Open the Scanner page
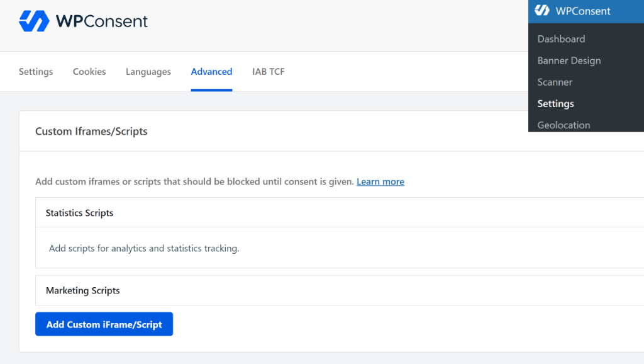644x364 pixels. pyautogui.click(x=554, y=82)
